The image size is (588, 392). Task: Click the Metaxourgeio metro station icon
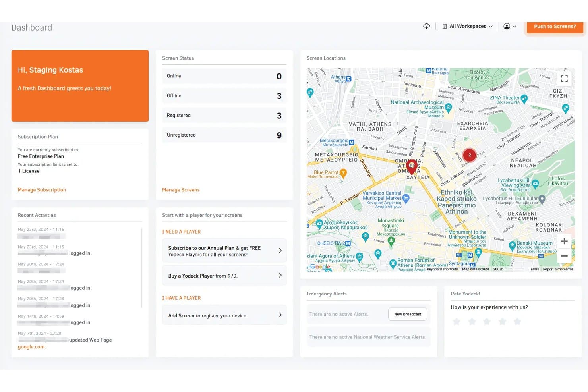point(351,142)
